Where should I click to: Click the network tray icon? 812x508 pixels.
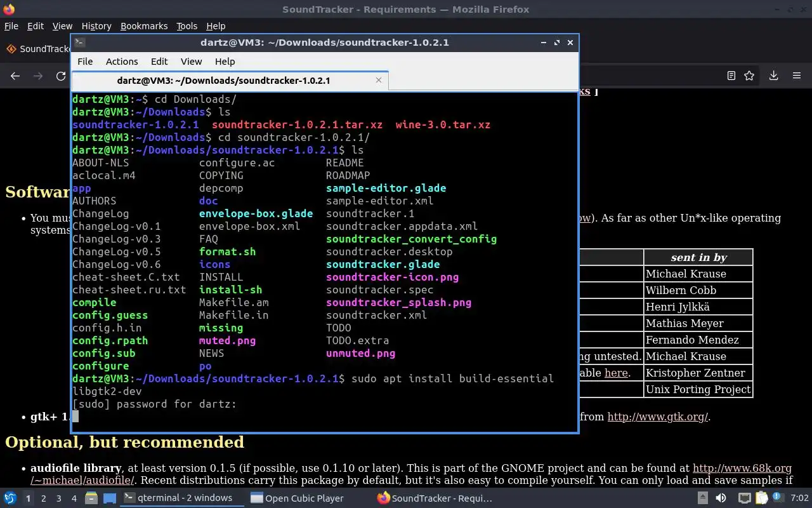pyautogui.click(x=745, y=498)
